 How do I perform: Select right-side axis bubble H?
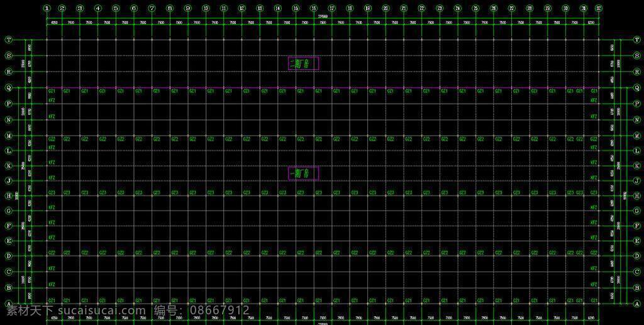pos(636,196)
